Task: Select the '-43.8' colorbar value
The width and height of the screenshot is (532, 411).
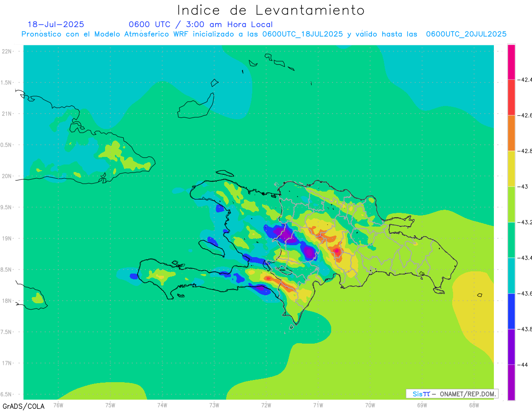Action: 524,329
